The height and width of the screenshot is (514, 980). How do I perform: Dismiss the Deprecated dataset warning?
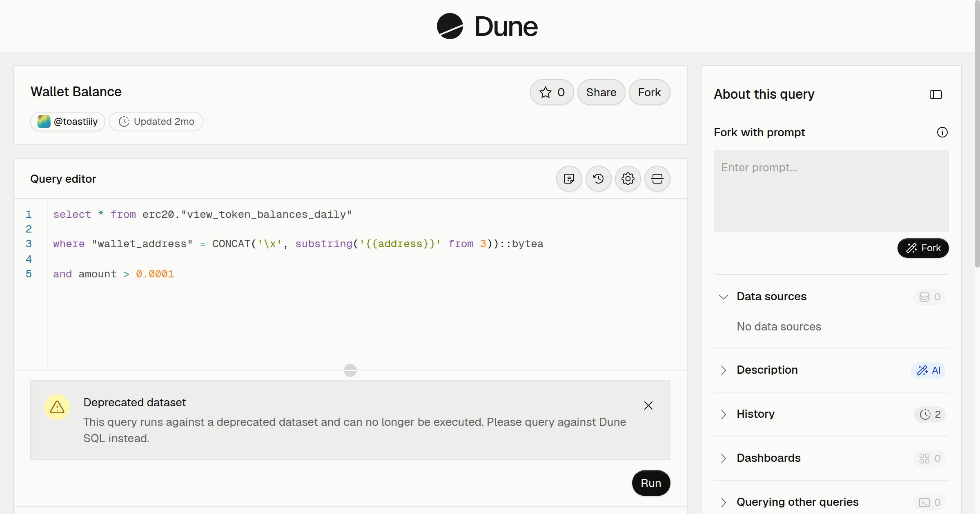tap(648, 405)
